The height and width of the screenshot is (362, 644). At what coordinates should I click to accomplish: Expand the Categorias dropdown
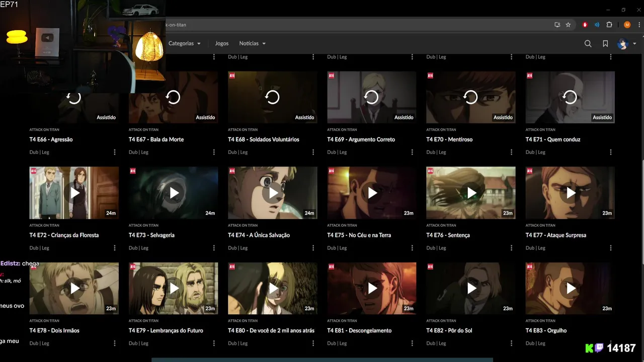pyautogui.click(x=184, y=43)
